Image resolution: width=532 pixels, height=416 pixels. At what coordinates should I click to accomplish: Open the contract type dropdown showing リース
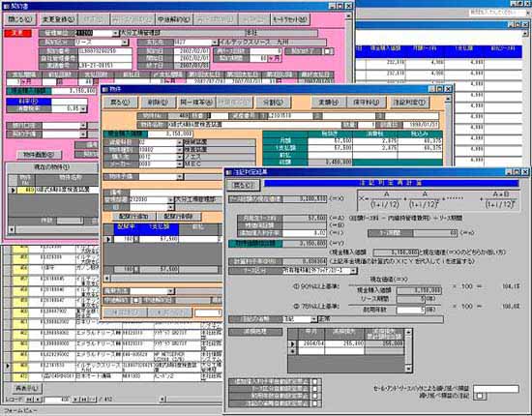pos(125,43)
